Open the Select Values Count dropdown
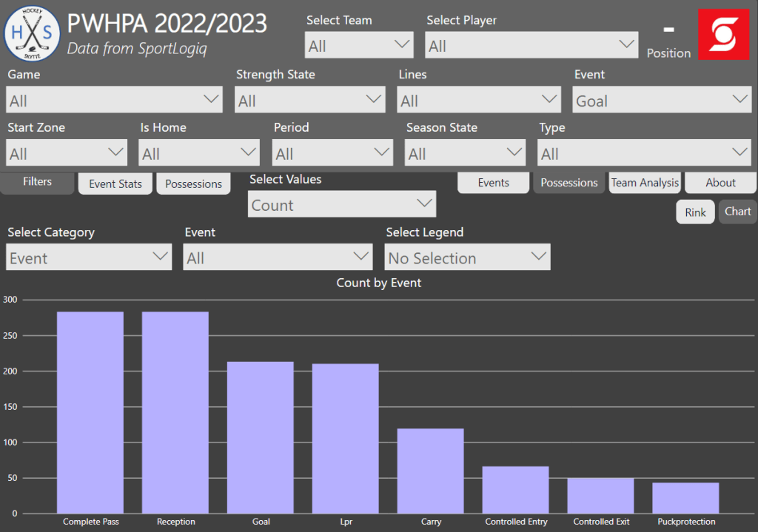The width and height of the screenshot is (758, 532). click(x=341, y=204)
